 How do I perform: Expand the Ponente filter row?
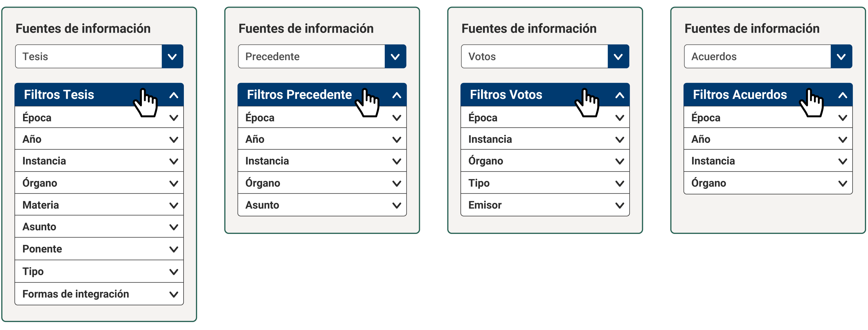click(99, 249)
